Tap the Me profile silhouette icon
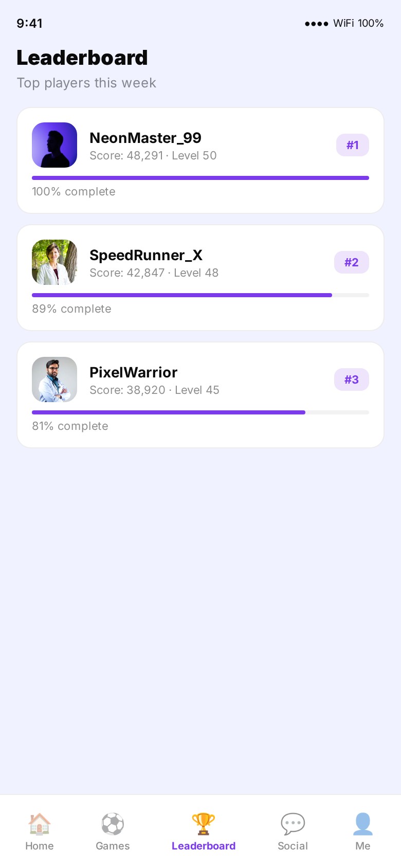The image size is (401, 868). coord(362,824)
